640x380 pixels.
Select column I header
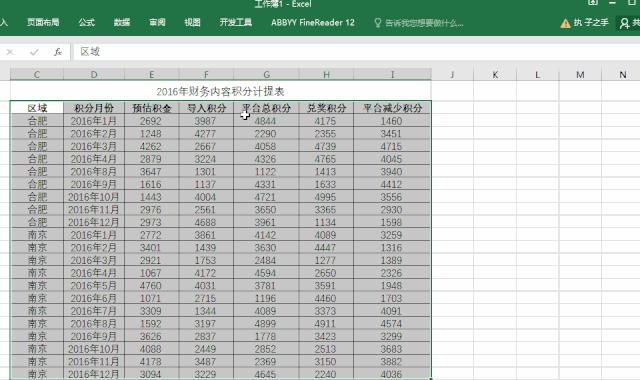392,74
